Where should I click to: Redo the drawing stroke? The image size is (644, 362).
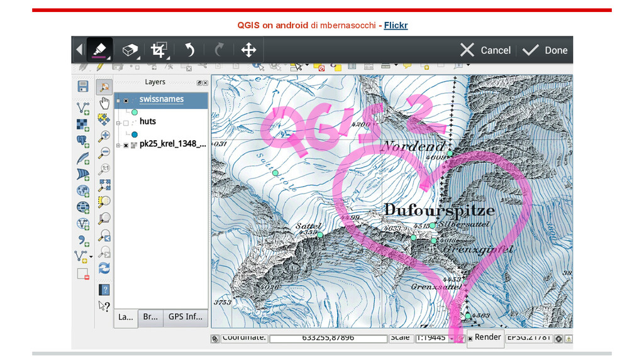pos(219,50)
